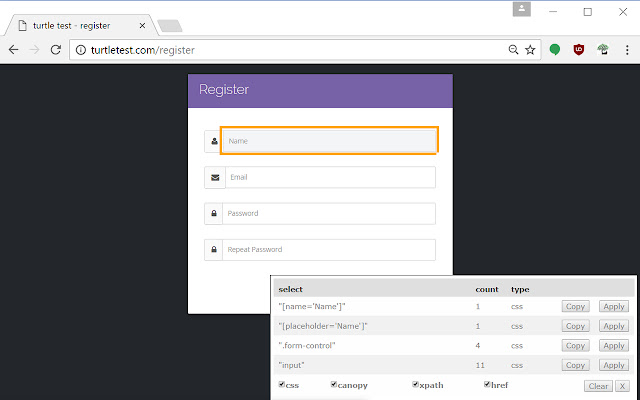View site information via the info icon
The width and height of the screenshot is (640, 400).
(x=81, y=50)
